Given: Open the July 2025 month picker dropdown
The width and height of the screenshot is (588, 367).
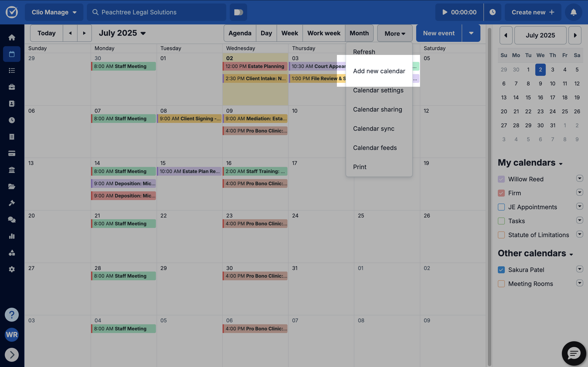Looking at the screenshot, I should tap(122, 33).
